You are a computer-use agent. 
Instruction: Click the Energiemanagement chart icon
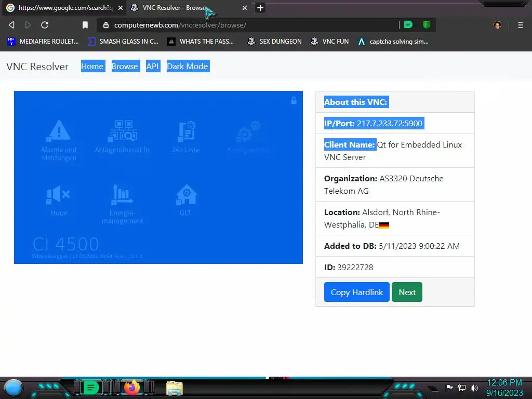(122, 194)
